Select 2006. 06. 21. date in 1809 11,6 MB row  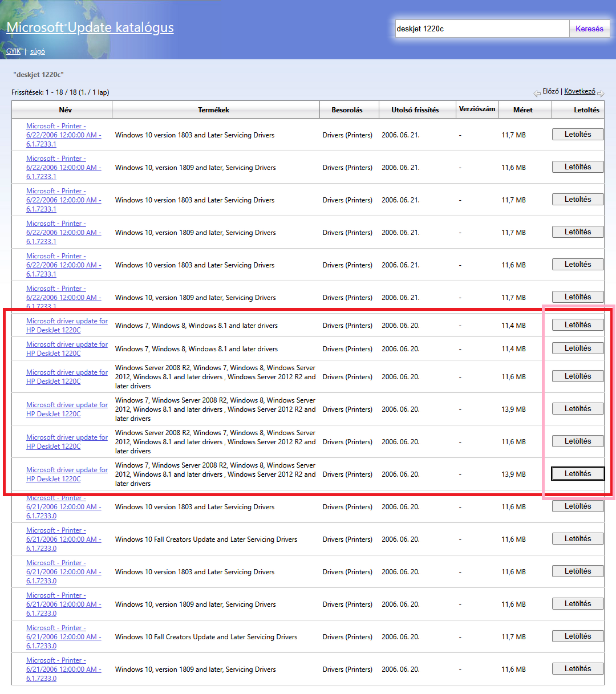pyautogui.click(x=400, y=168)
